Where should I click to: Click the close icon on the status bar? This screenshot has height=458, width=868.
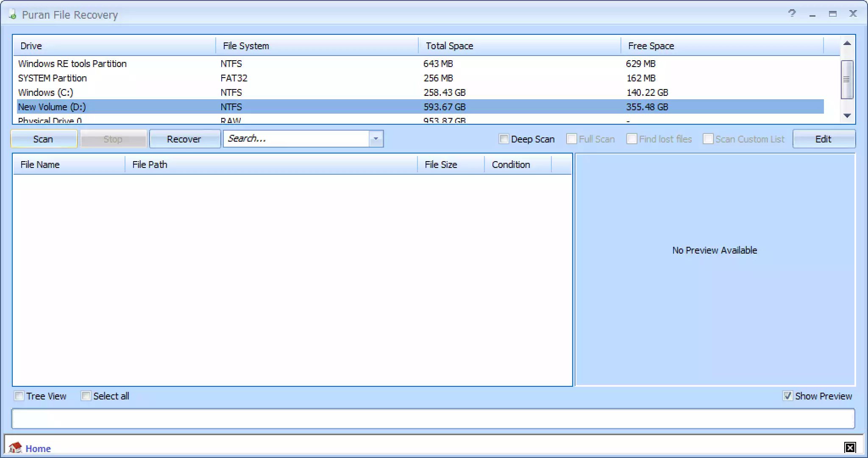(850, 447)
